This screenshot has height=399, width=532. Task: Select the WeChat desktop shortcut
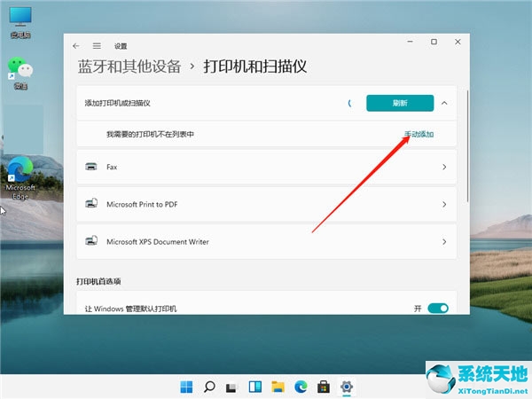tap(20, 74)
